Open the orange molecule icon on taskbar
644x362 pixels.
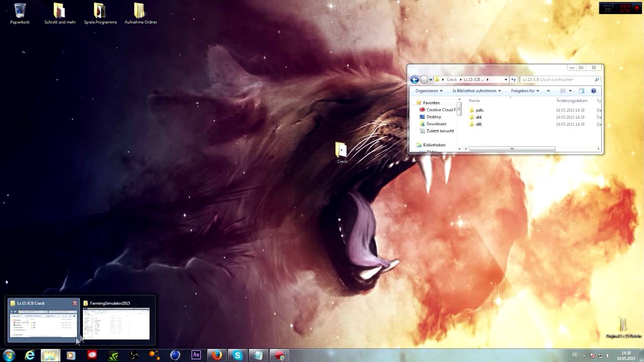coord(154,355)
